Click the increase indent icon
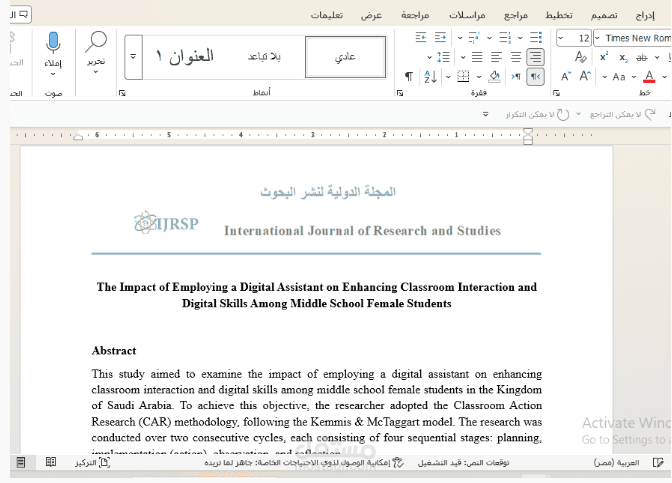This screenshot has width=672, height=483. point(421,38)
